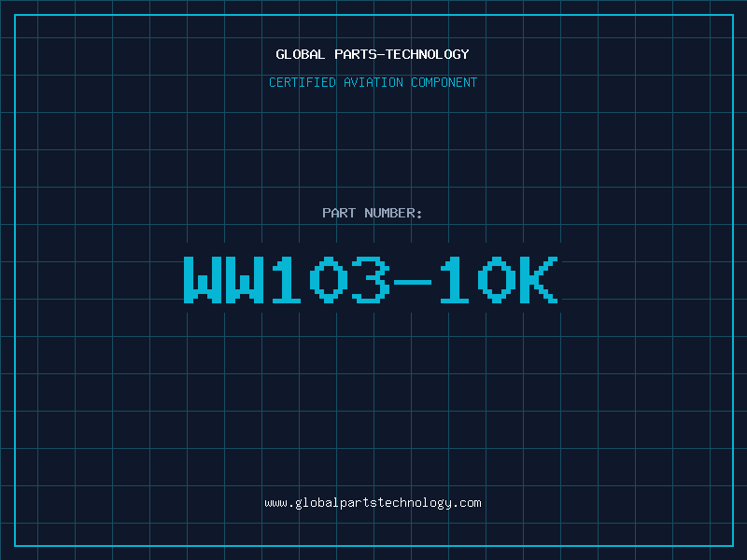This screenshot has height=560, width=747.
Task: Click the word NUMBER: in the label
Action: (393, 213)
